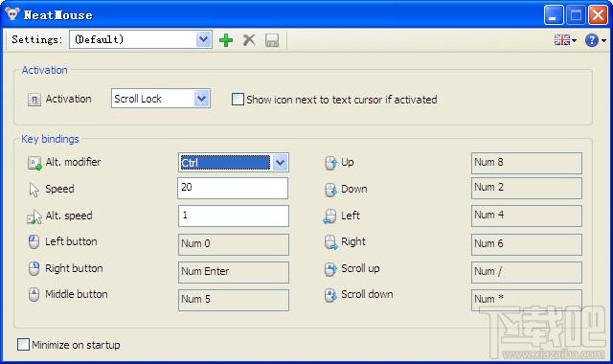Click the save settings floppy disk icon
This screenshot has width=613, height=364.
pos(272,40)
